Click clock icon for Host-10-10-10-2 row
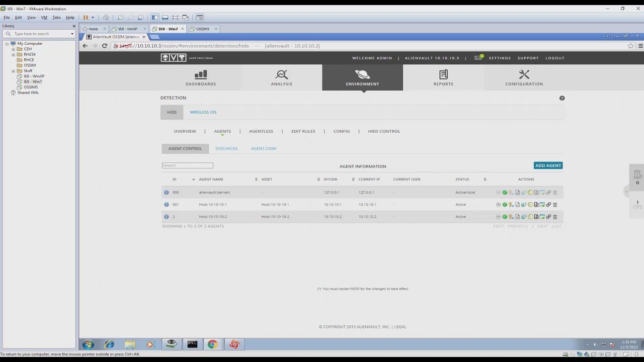This screenshot has height=362, width=644. (498, 217)
